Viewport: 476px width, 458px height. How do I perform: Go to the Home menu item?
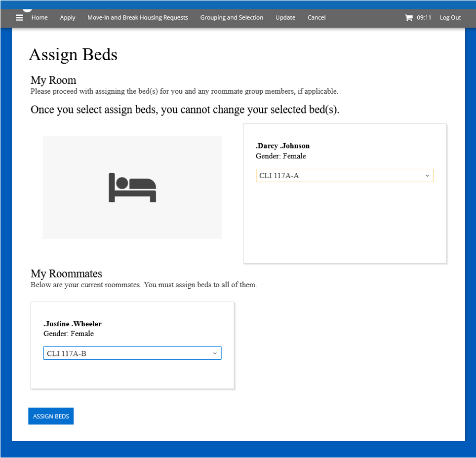40,18
